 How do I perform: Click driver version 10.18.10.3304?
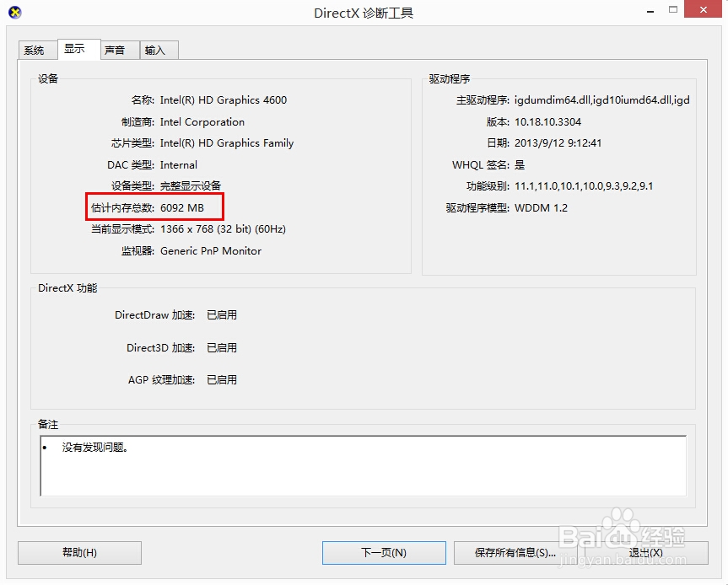pyautogui.click(x=547, y=122)
